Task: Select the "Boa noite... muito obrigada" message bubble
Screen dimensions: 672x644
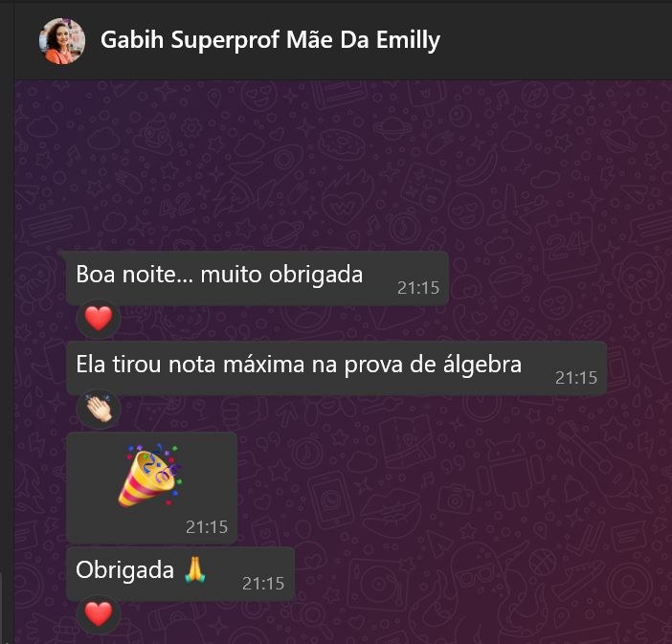Action: point(258,278)
